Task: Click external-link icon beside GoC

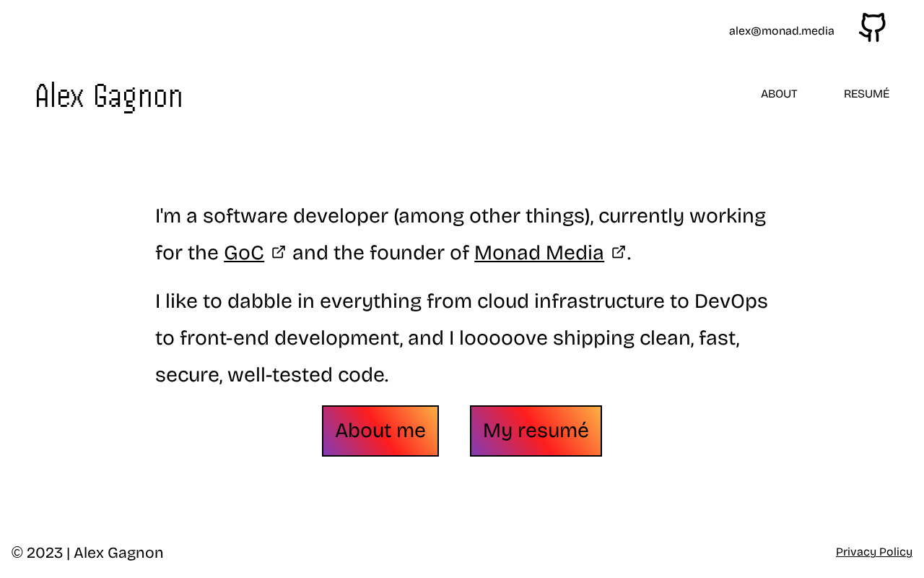Action: click(279, 252)
